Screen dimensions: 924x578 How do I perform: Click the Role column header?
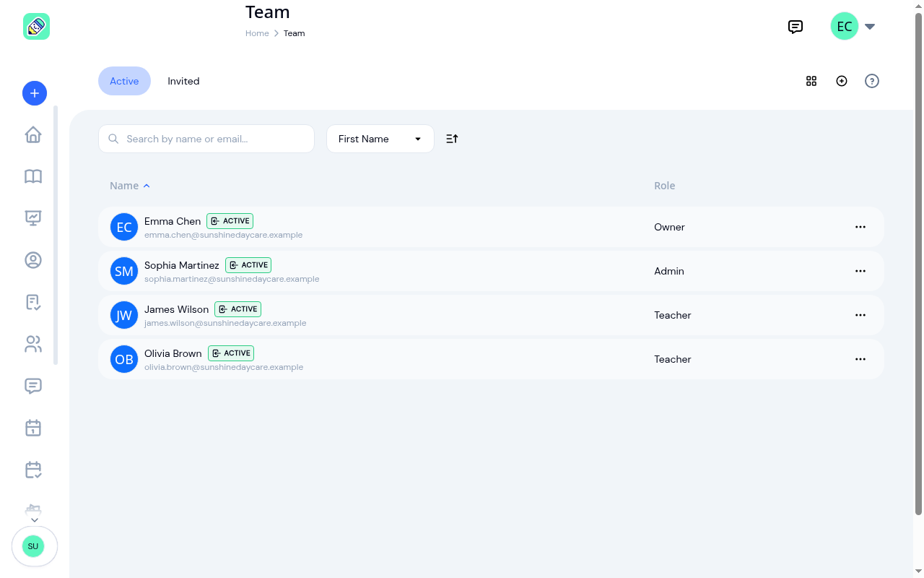[665, 186]
